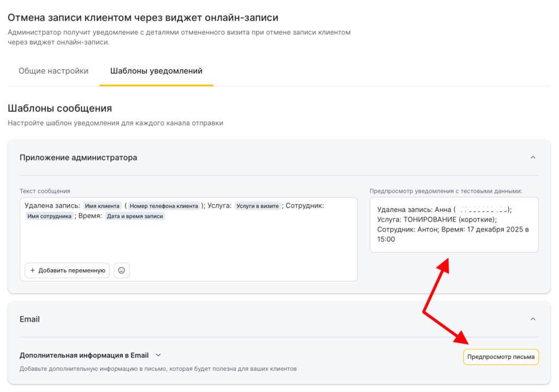Collapse the Приложение администратора section chevron
Image resolution: width=559 pixels, height=392 pixels.
tap(533, 157)
